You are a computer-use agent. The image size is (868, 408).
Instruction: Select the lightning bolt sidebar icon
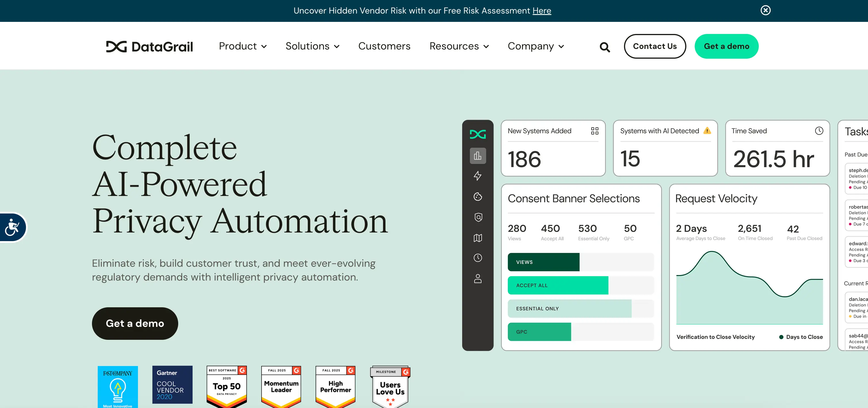[477, 176]
